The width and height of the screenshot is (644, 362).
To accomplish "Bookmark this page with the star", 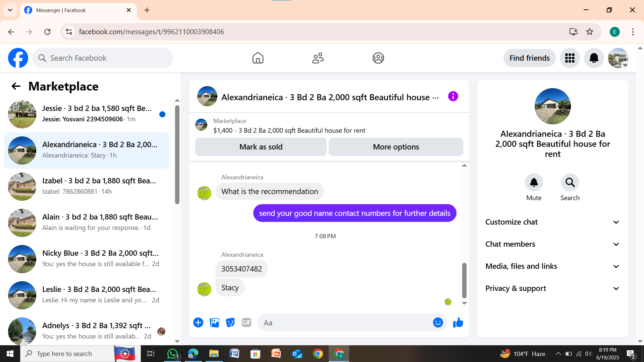I will (590, 32).
